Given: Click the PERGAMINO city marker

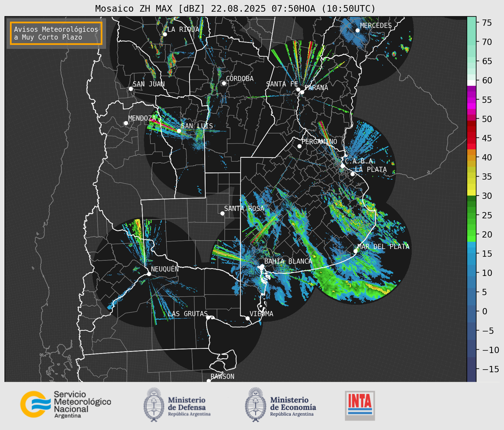Looking at the screenshot, I should 299,146.
